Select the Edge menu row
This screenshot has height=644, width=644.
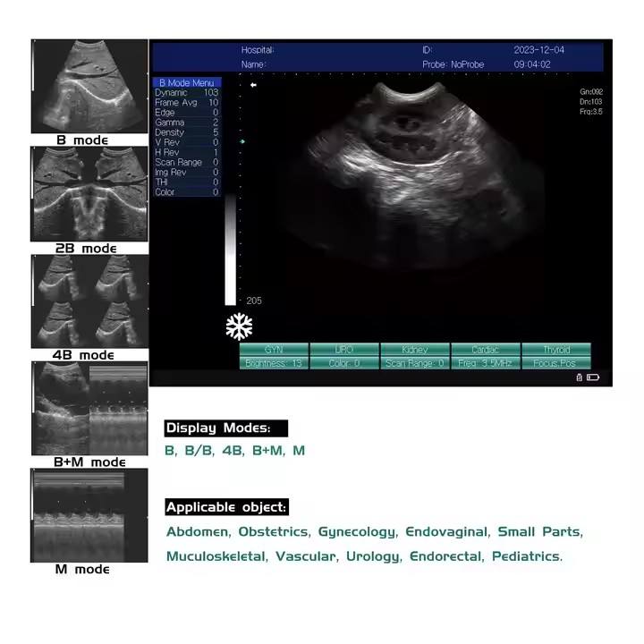click(x=187, y=112)
